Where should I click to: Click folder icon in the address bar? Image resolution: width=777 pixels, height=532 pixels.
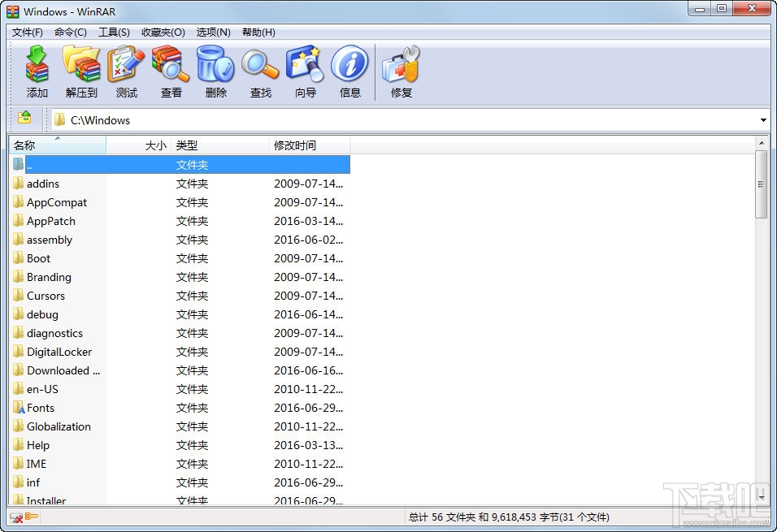(60, 120)
